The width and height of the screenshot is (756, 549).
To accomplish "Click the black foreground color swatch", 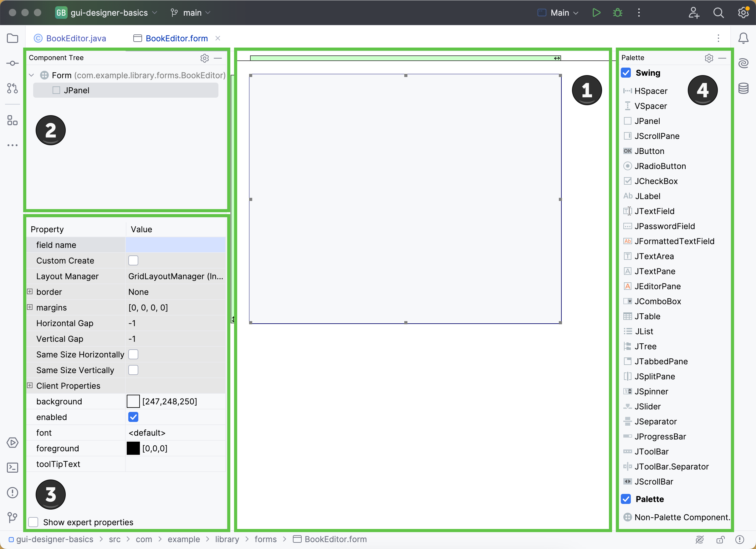I will (x=133, y=448).
